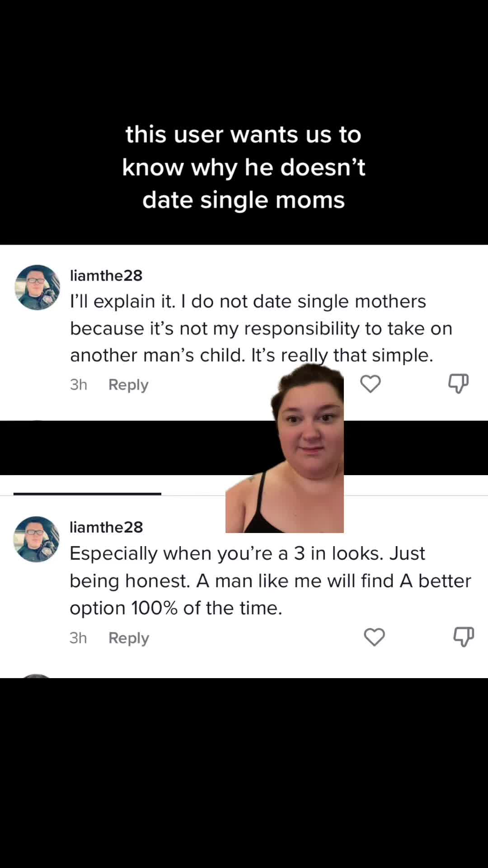Select the 'better option 100% of the time' comment text
The height and width of the screenshot is (868, 488).
pos(270,580)
